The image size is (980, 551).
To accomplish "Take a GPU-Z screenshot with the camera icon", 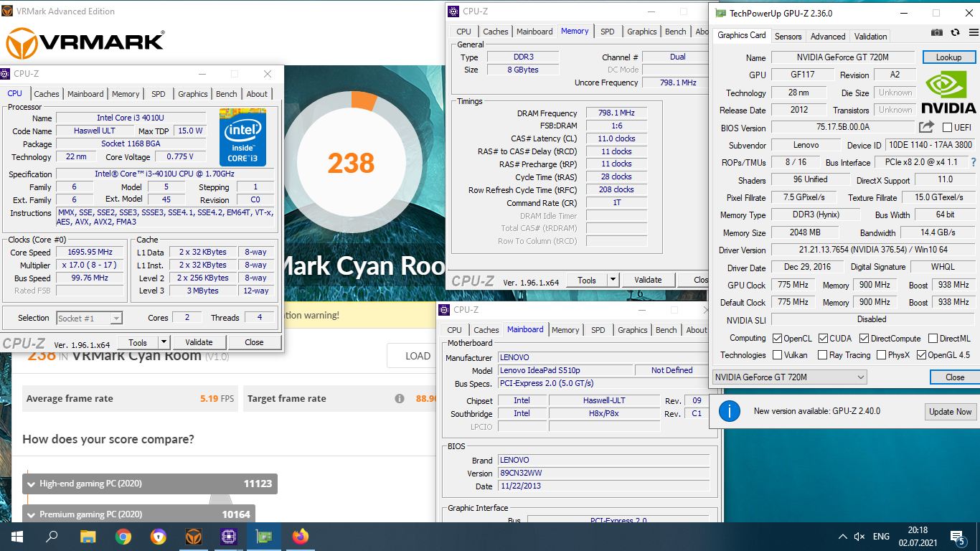I will point(937,32).
